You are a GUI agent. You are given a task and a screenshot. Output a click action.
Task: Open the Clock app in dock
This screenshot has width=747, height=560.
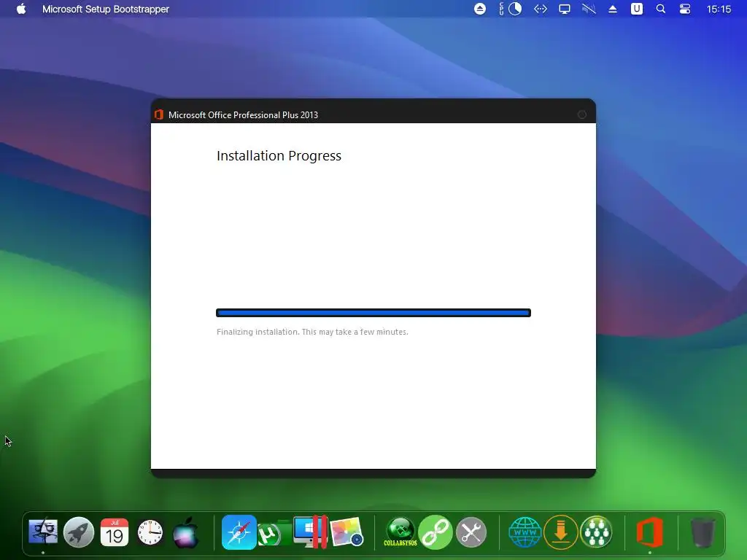[150, 532]
